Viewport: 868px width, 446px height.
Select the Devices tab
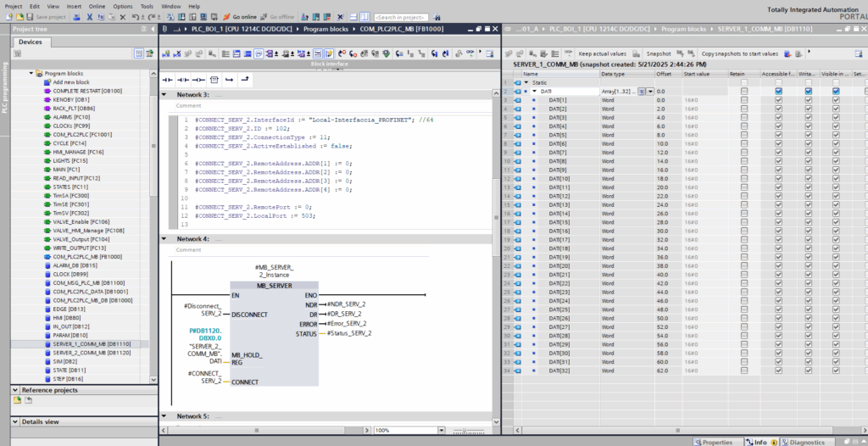click(30, 42)
